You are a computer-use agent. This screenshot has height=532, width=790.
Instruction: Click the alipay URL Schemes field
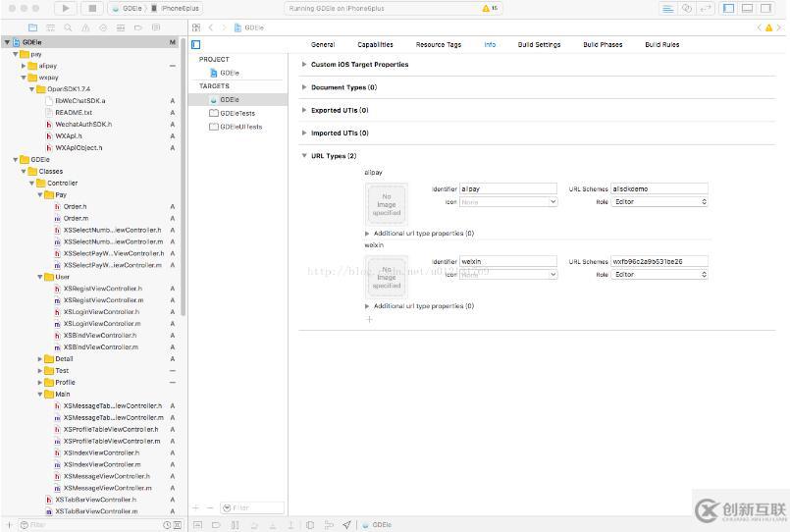pyautogui.click(x=659, y=188)
